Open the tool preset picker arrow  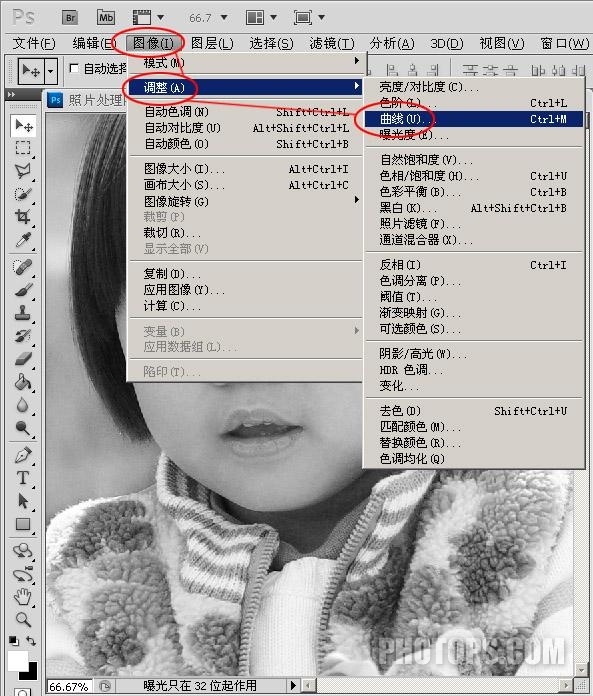point(51,71)
